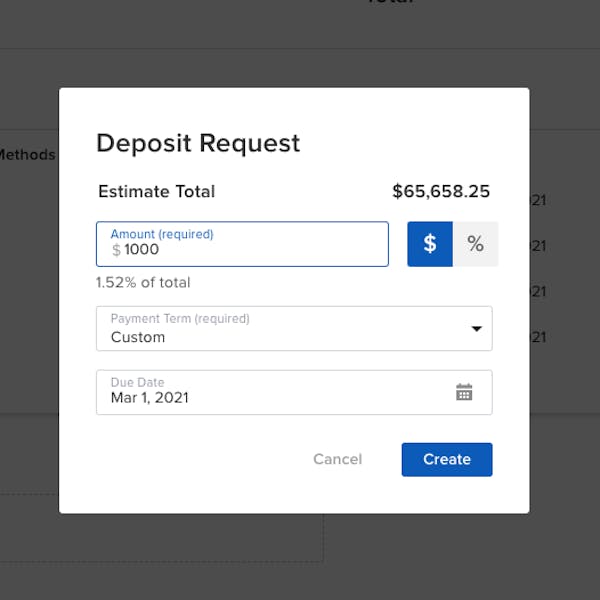The width and height of the screenshot is (600, 600).
Task: Switch deposit to dollar amount mode
Action: click(430, 244)
